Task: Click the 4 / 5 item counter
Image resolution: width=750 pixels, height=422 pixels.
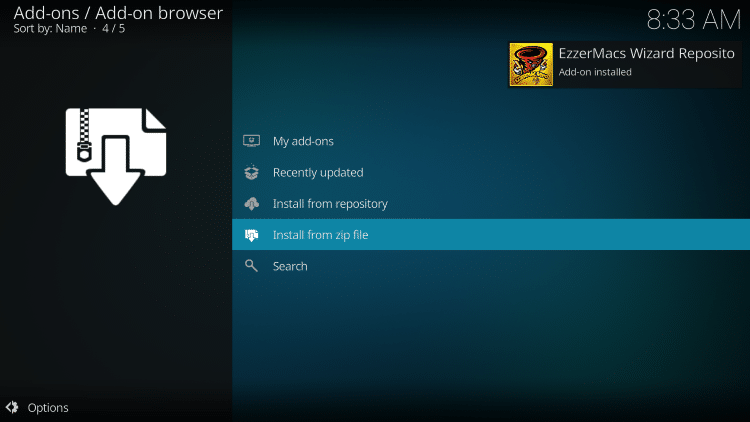Action: coord(114,29)
